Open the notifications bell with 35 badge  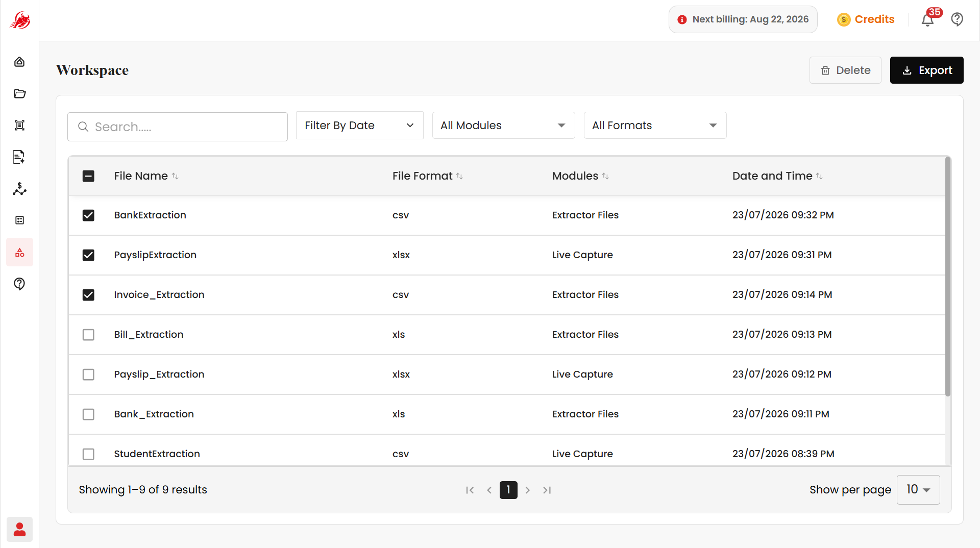[x=928, y=19]
